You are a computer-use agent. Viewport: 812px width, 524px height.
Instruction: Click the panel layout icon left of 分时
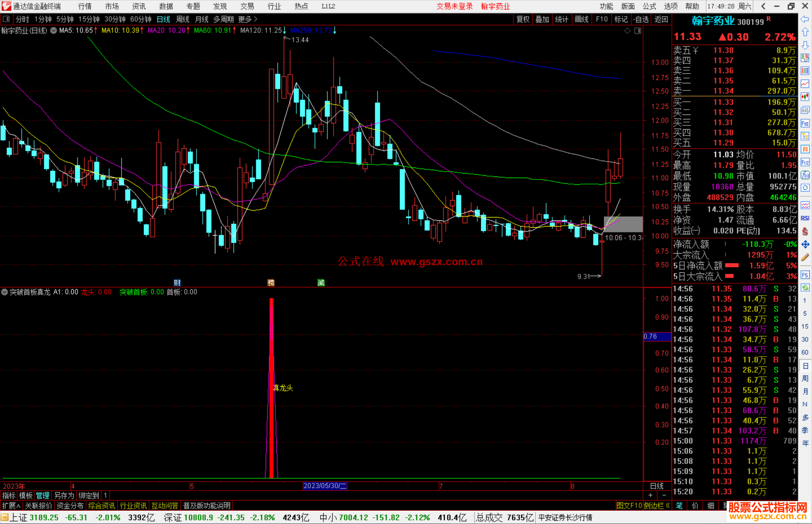pos(6,19)
